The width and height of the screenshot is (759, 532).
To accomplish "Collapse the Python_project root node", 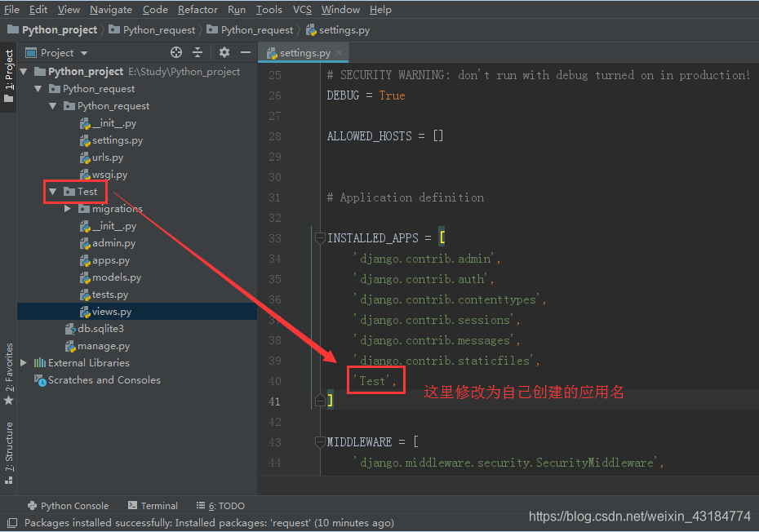I will 24,71.
